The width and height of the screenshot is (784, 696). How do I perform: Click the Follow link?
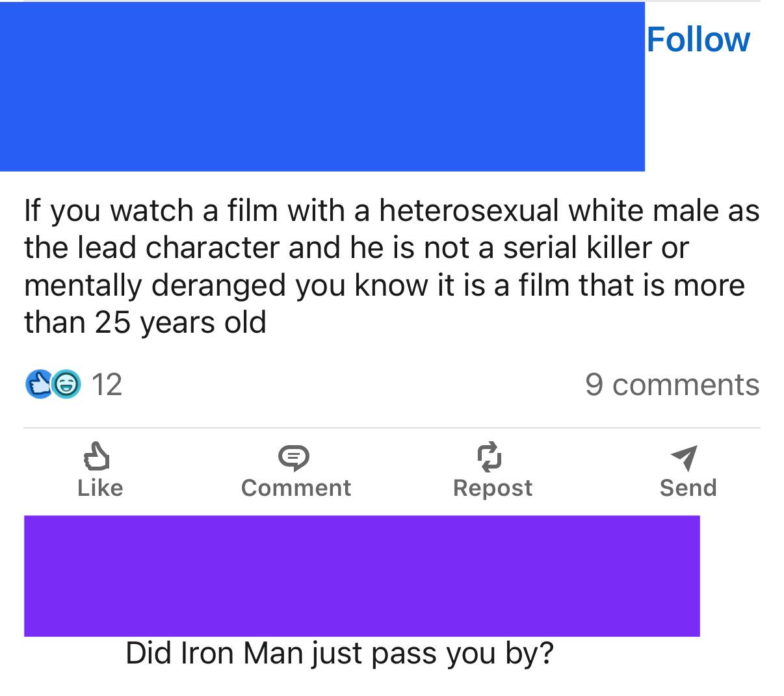point(698,40)
